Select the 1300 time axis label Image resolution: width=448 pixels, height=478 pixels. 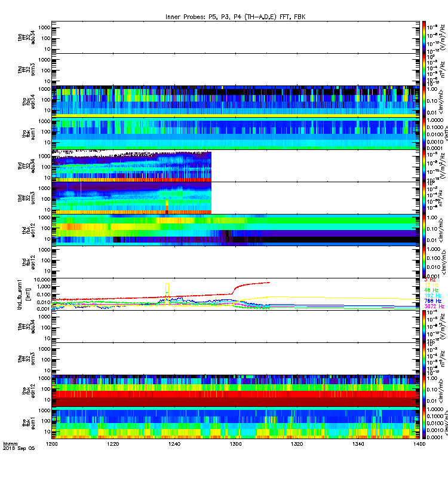(235, 444)
